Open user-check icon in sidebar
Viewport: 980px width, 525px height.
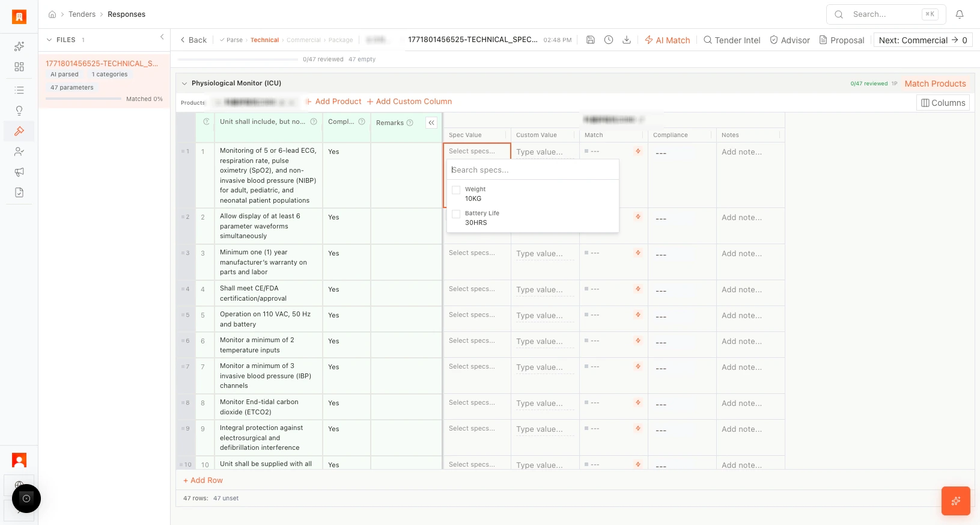pos(19,152)
